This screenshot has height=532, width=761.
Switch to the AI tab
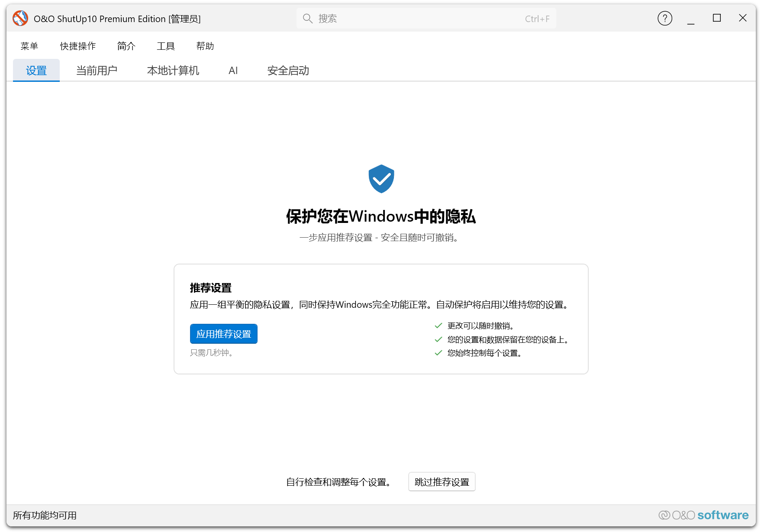point(233,70)
